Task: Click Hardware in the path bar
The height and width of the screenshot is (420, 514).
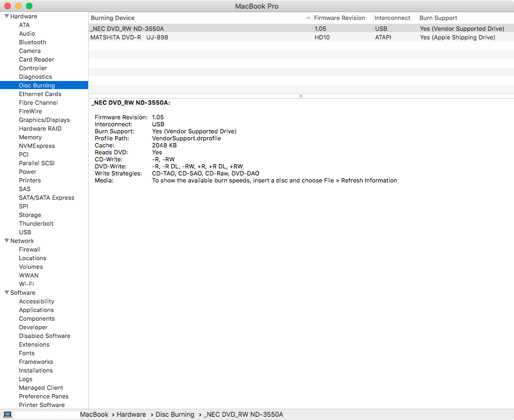Action: click(131, 415)
